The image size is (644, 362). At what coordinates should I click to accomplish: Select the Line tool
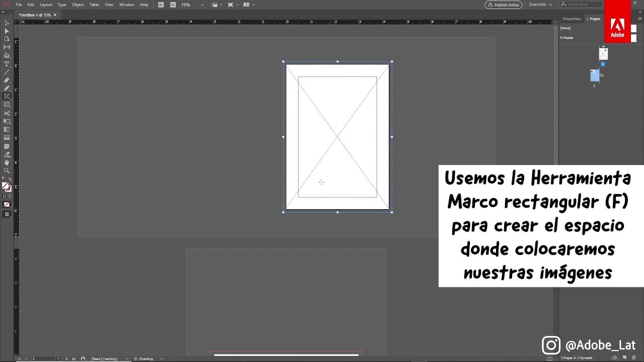click(7, 72)
